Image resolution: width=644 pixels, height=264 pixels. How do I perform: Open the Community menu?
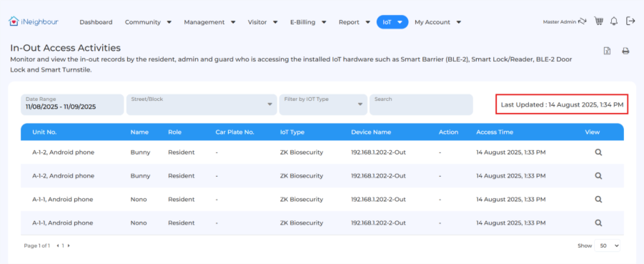(x=148, y=22)
